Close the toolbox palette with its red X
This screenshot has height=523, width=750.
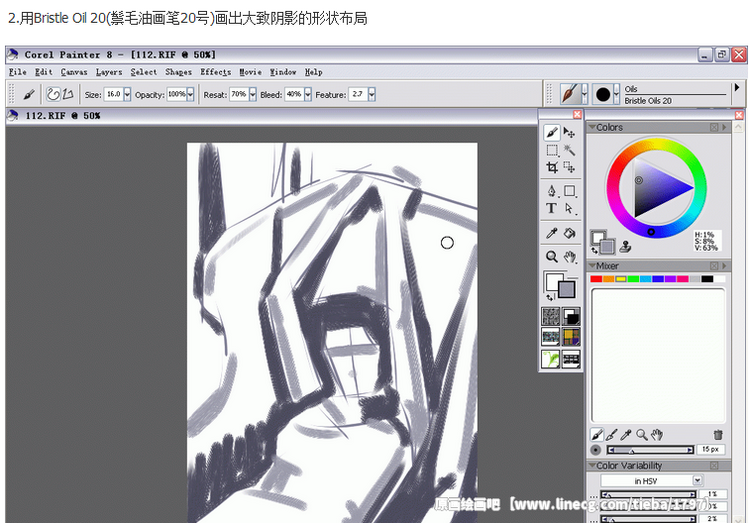click(x=577, y=114)
